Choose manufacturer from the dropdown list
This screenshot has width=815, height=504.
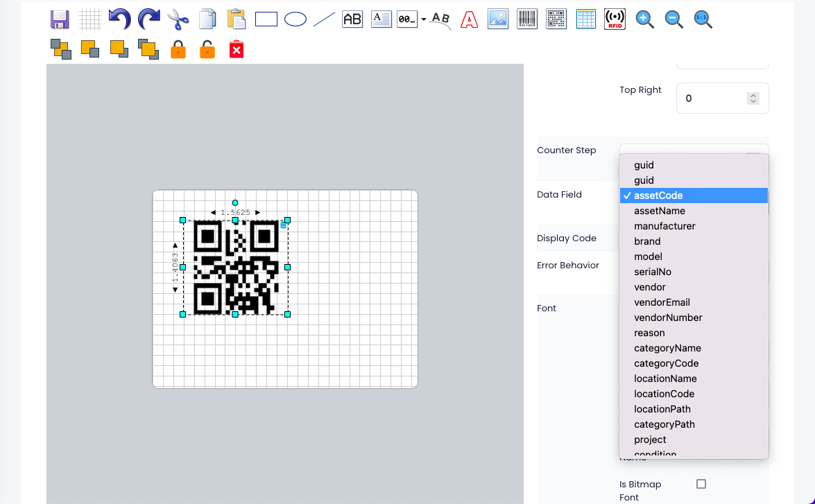click(x=694, y=226)
